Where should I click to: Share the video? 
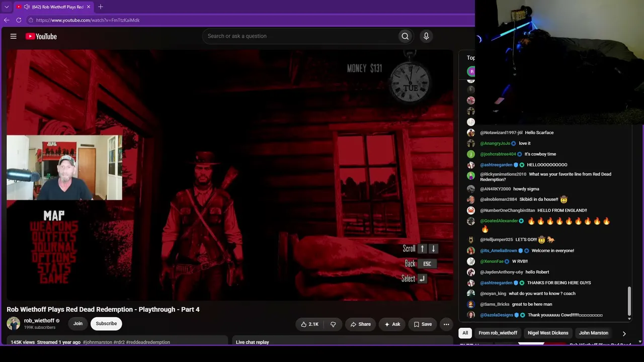click(x=361, y=324)
